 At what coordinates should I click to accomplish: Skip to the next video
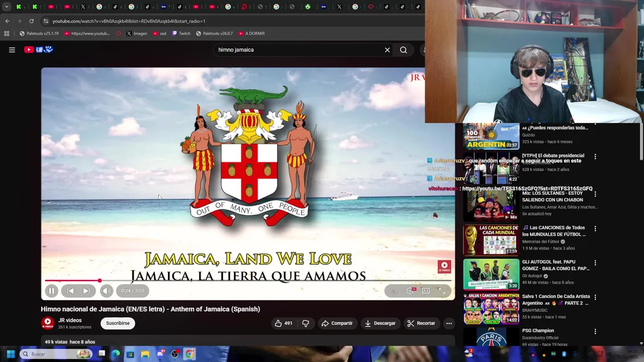point(86,291)
